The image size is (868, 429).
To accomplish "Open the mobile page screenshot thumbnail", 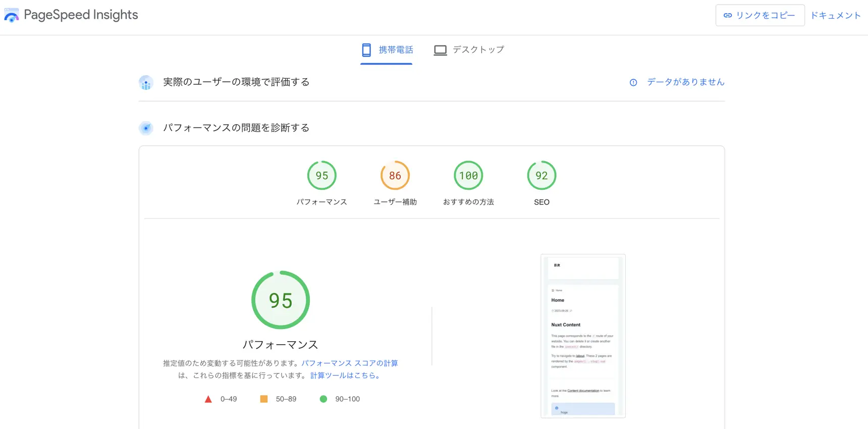I will pos(583,336).
